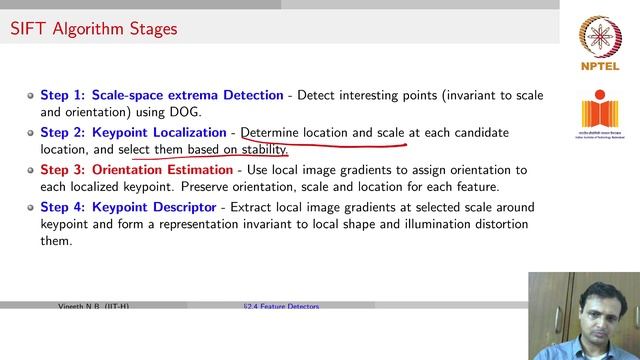This screenshot has height=360, width=640.
Task: Open the footer link 2.4 Feature Detectors
Action: click(x=281, y=306)
